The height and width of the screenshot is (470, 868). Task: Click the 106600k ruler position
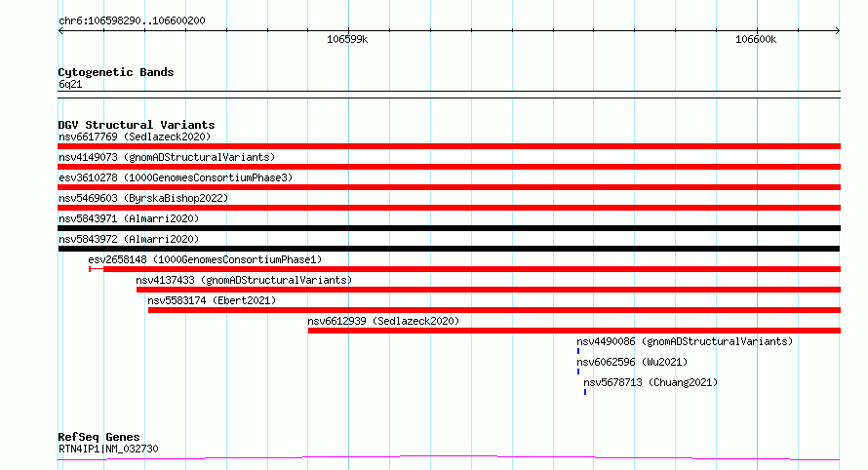pos(756,39)
